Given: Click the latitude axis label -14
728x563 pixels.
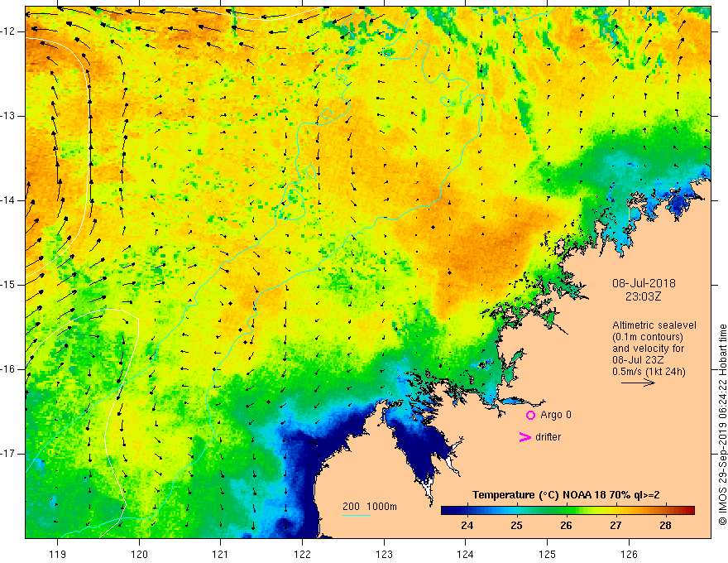Looking at the screenshot, I should coord(8,200).
